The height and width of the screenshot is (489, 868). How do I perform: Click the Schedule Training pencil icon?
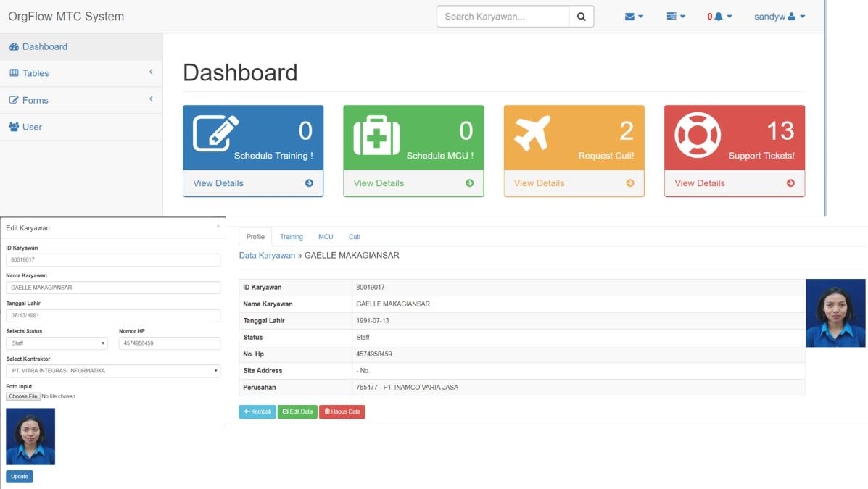tap(216, 133)
